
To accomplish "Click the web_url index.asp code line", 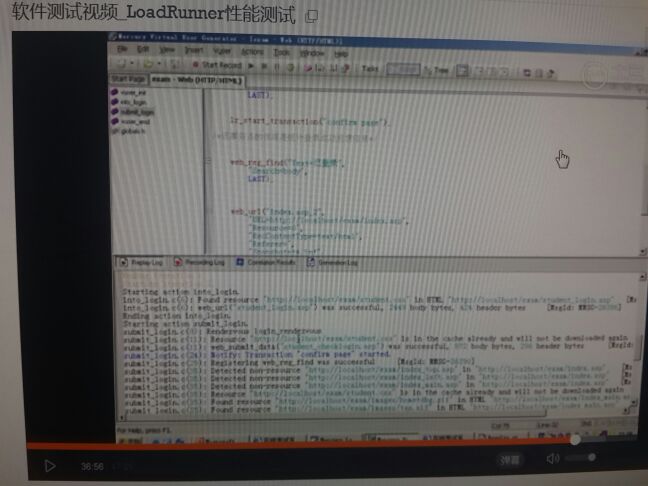I will click(276, 212).
